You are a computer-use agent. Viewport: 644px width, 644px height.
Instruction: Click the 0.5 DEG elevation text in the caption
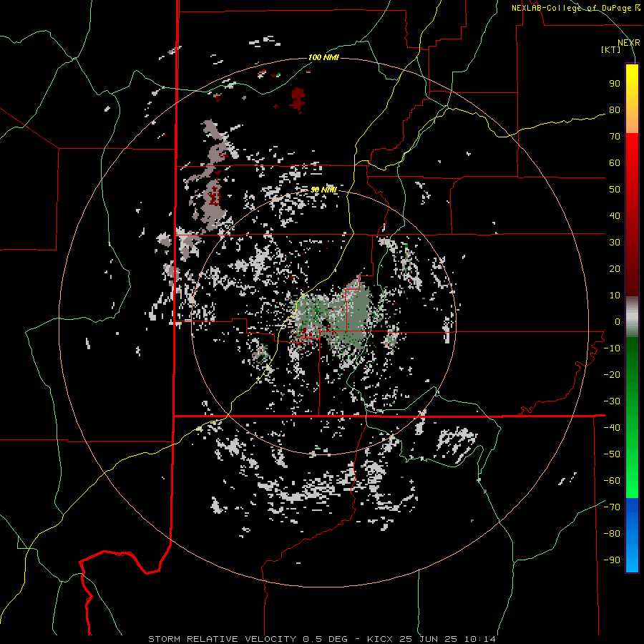[x=326, y=639]
